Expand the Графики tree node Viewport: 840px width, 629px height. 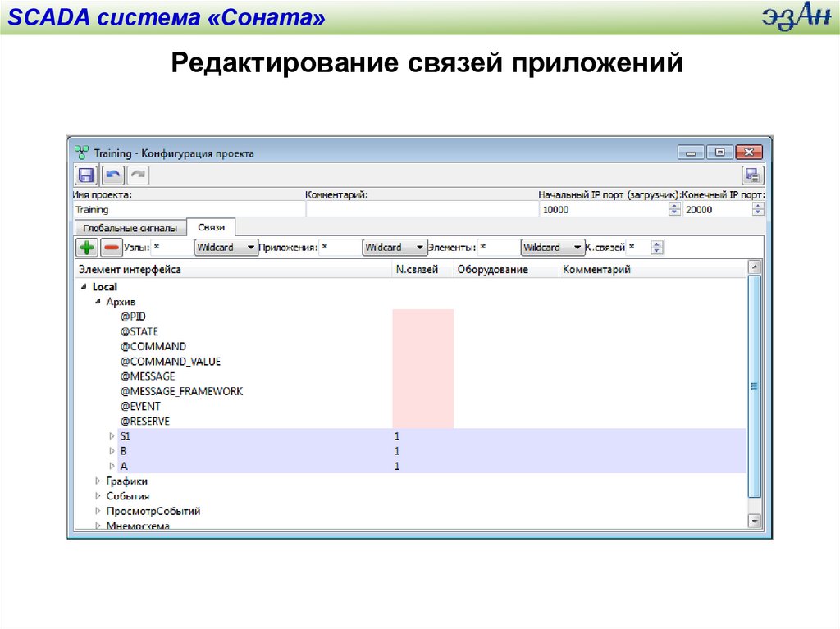tap(98, 481)
